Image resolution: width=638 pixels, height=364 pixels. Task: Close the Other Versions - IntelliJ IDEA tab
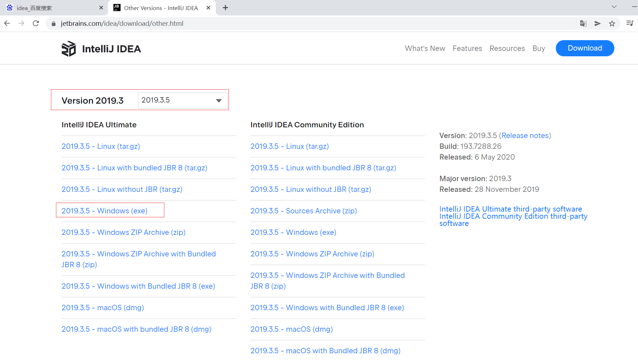(208, 8)
